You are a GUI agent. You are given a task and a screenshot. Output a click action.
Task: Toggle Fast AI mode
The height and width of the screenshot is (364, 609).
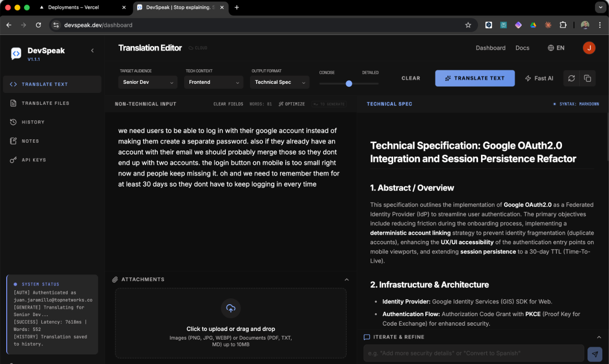coord(539,78)
